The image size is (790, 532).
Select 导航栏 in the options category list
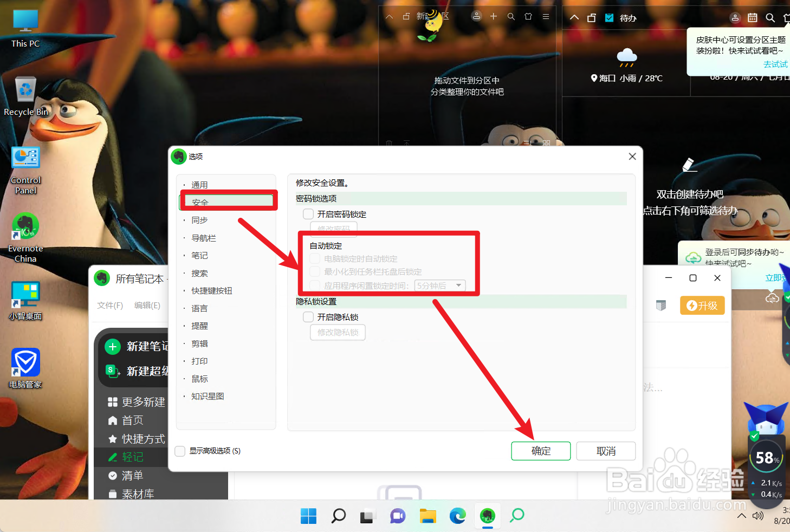204,238
